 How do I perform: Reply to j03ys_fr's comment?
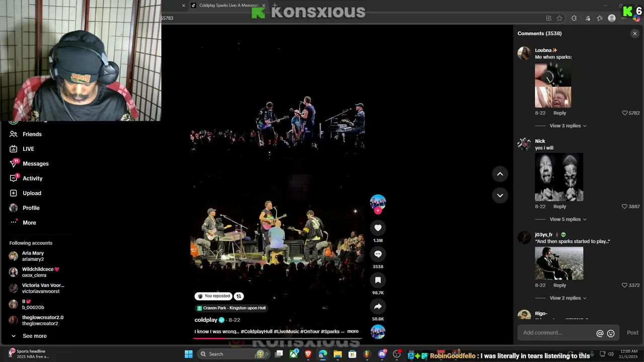click(x=559, y=285)
